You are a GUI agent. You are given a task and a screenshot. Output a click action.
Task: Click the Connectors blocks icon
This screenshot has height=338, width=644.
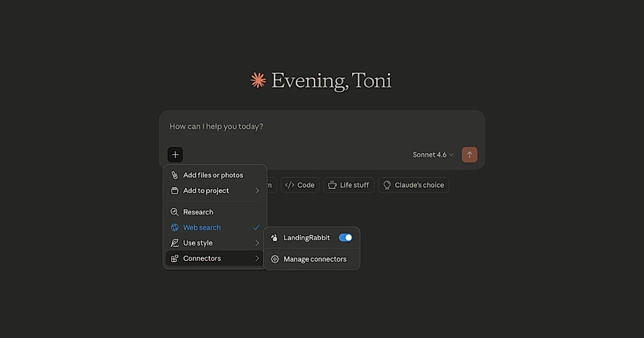174,258
